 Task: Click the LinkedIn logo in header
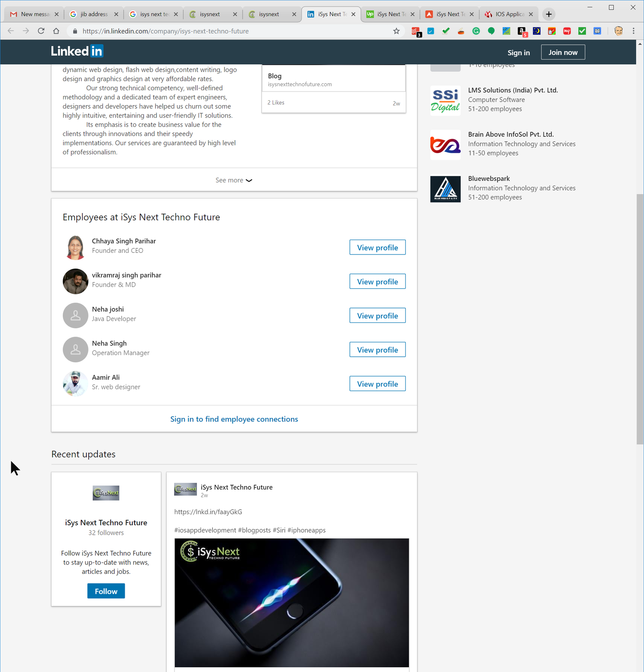click(x=77, y=51)
